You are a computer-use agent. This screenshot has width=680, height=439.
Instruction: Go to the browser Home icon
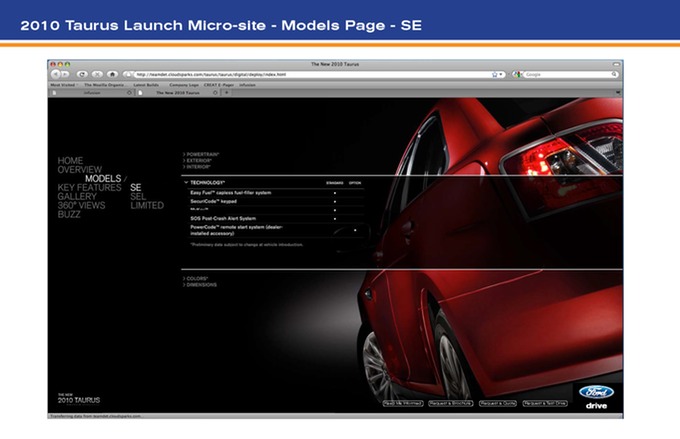(112, 74)
